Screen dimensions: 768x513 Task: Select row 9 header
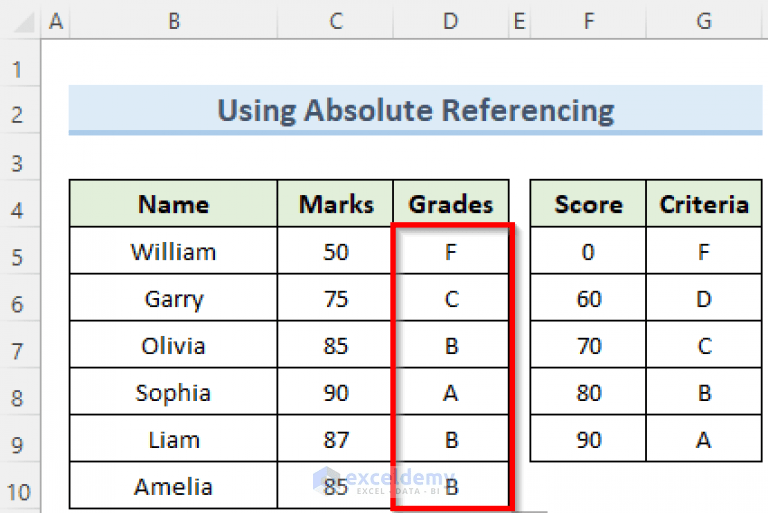(20, 439)
